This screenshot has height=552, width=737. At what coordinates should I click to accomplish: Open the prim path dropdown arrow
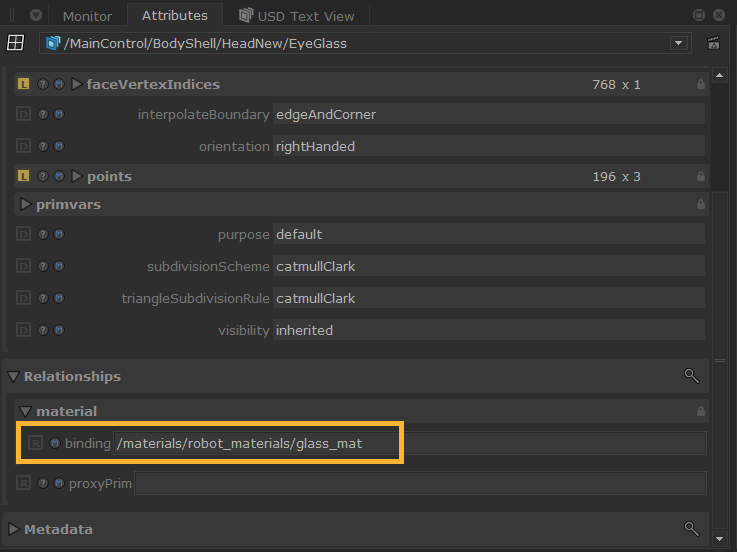click(679, 43)
